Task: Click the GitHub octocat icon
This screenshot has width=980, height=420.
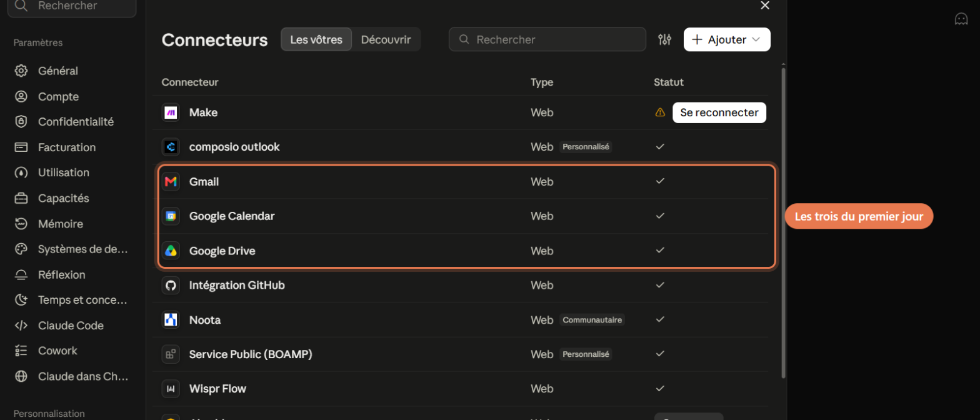Action: (x=171, y=285)
